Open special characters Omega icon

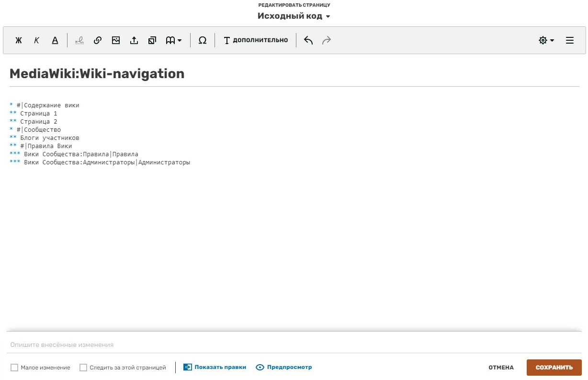point(203,40)
